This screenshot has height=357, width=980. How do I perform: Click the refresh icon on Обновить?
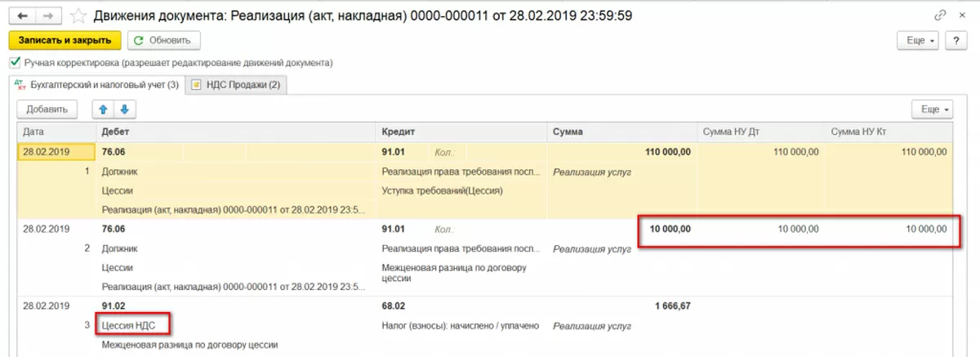(137, 40)
